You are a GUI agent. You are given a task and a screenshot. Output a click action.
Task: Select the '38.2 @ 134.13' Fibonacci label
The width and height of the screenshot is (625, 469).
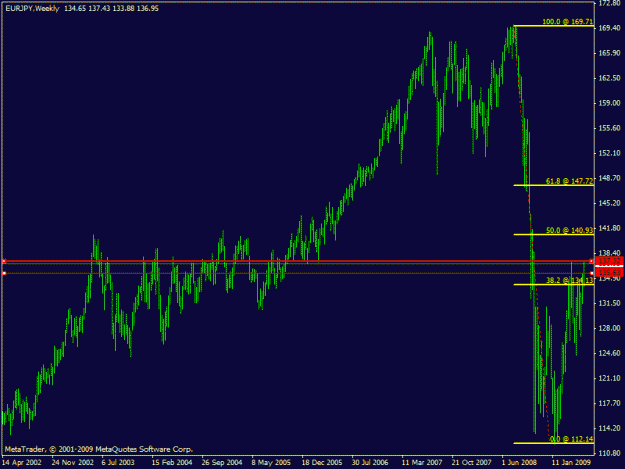pos(569,280)
